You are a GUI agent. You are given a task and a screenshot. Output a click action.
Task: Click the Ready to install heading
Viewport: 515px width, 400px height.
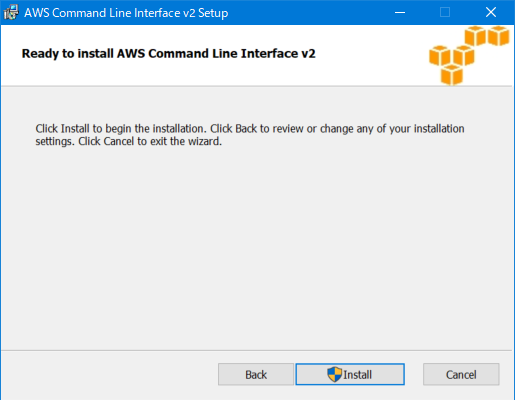168,53
